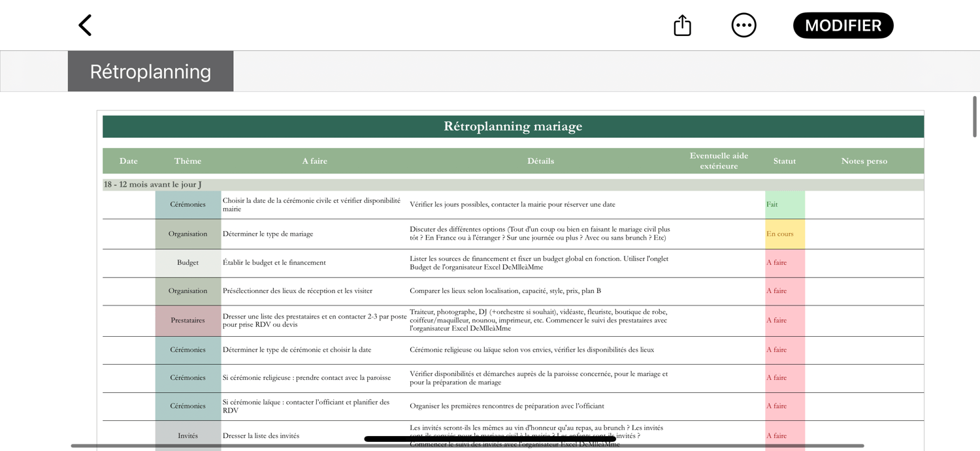980x451 pixels.
Task: Select Organisation cell beside 'Déterminer le type de mariage'
Action: pyautogui.click(x=188, y=234)
